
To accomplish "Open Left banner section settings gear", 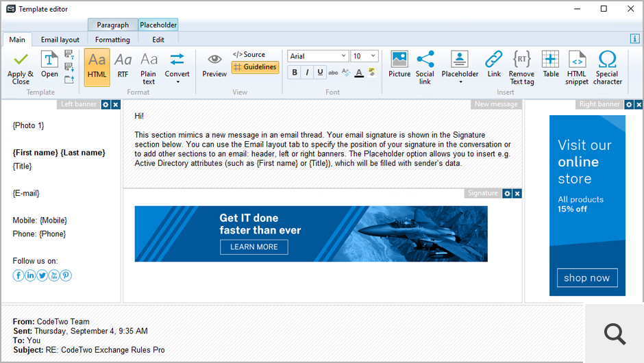I will coord(106,105).
